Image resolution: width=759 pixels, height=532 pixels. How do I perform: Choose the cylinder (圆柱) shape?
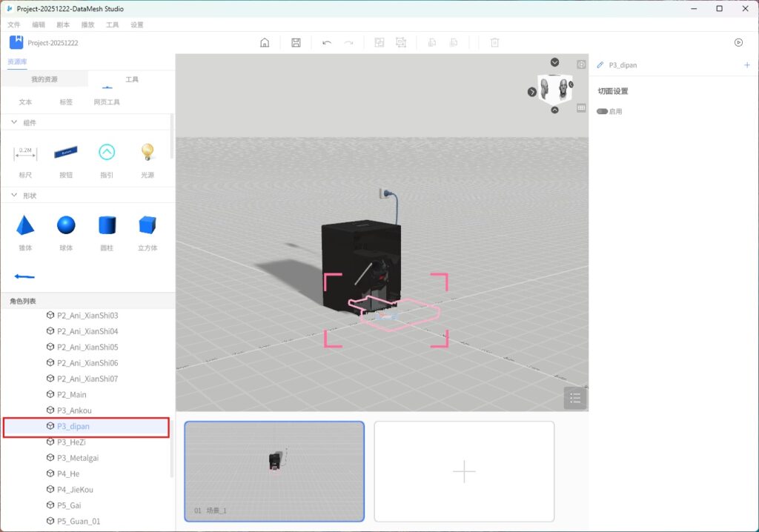point(107,225)
